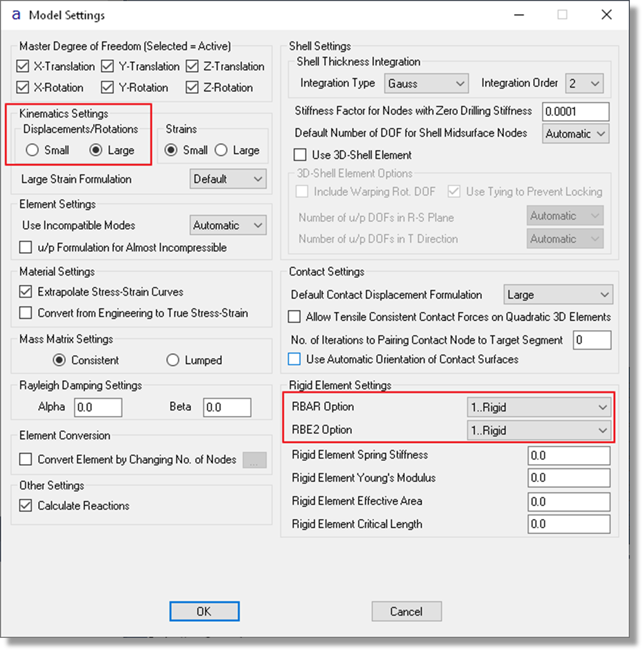Click Rigid Element Spring Stiffness field
This screenshot has height=652, width=644.
click(569, 456)
